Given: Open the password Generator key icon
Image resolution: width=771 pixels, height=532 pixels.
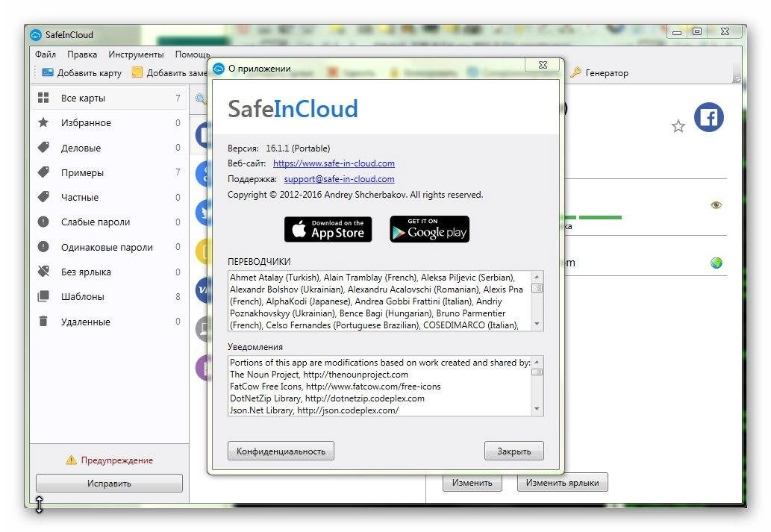Looking at the screenshot, I should click(x=575, y=73).
